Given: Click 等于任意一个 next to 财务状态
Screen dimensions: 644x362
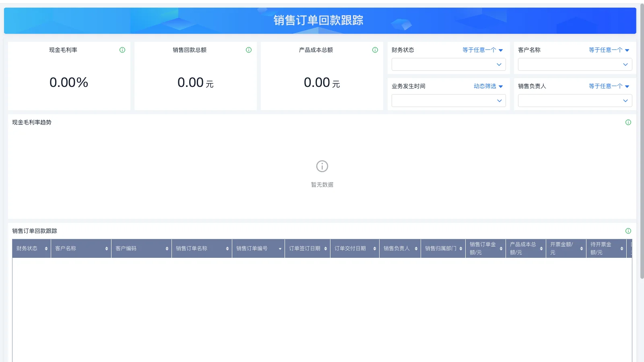Looking at the screenshot, I should [x=479, y=50].
